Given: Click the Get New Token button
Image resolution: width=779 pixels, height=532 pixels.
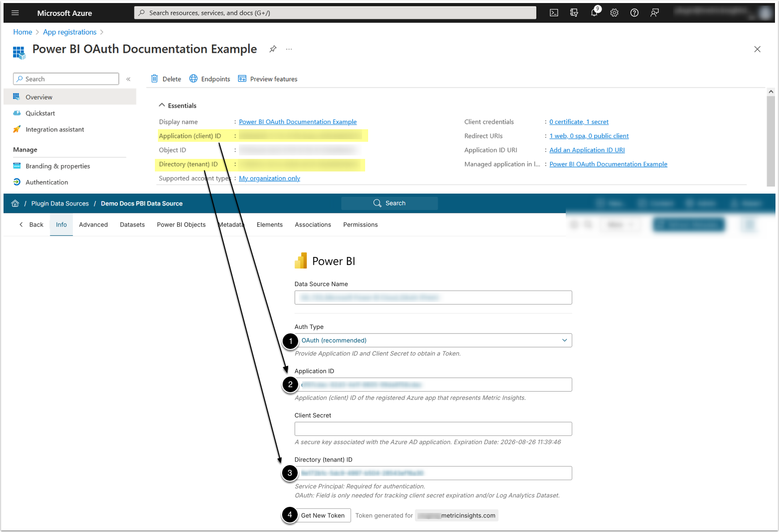Looking at the screenshot, I should [x=323, y=515].
